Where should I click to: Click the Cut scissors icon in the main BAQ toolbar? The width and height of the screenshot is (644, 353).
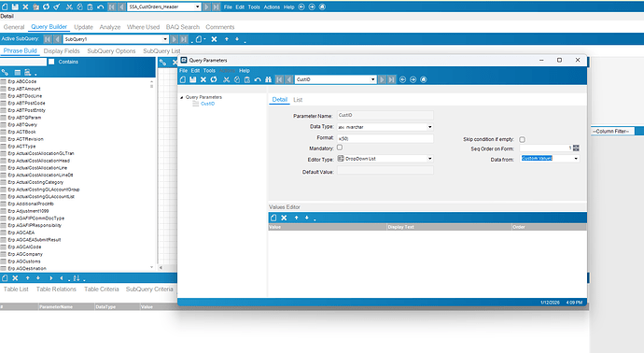coord(69,7)
